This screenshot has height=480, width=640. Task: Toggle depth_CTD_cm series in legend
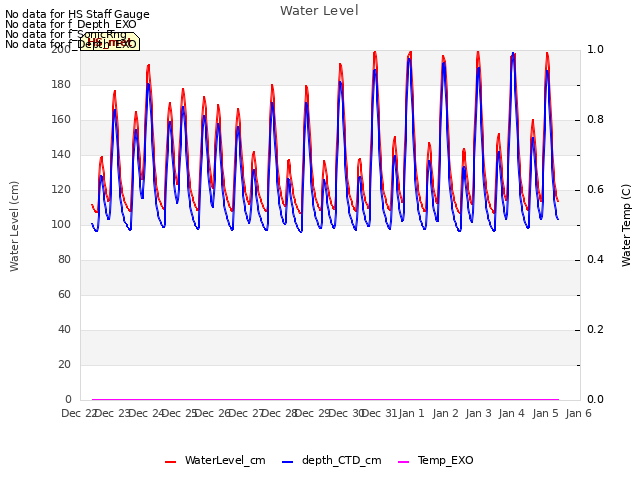point(332,460)
